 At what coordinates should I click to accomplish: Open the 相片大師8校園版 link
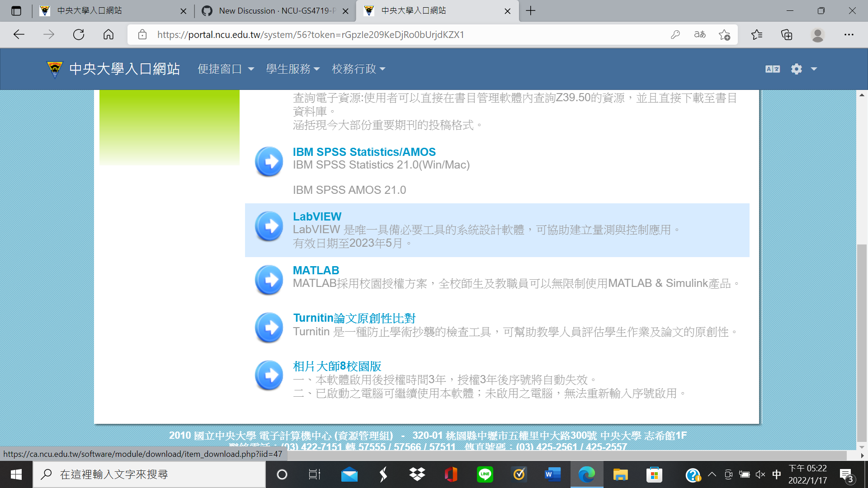click(x=336, y=366)
